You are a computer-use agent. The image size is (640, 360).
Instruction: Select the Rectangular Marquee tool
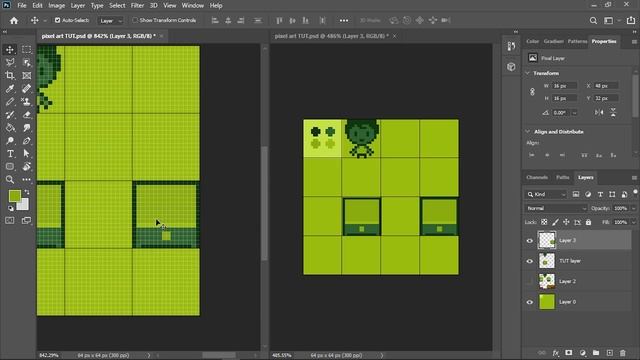click(x=27, y=49)
